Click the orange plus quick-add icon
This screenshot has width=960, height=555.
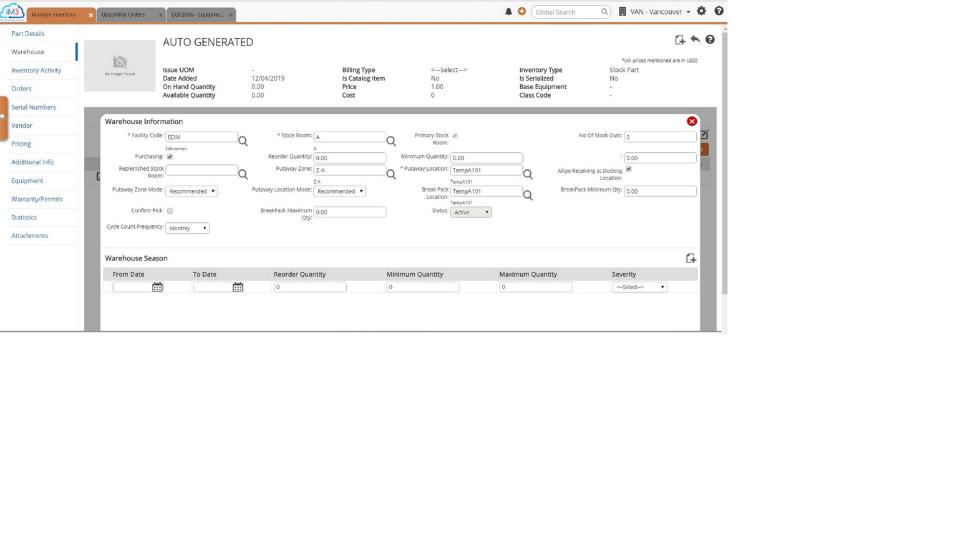pyautogui.click(x=522, y=12)
